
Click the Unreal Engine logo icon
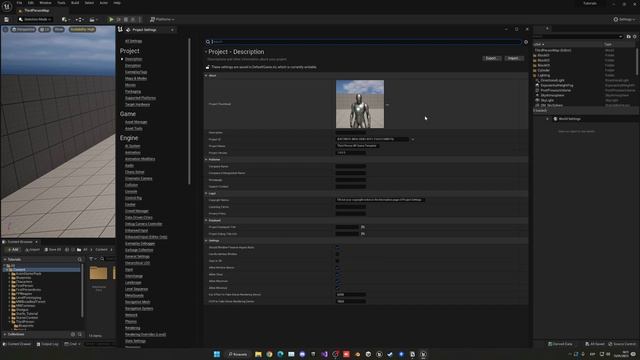pyautogui.click(x=7, y=6)
